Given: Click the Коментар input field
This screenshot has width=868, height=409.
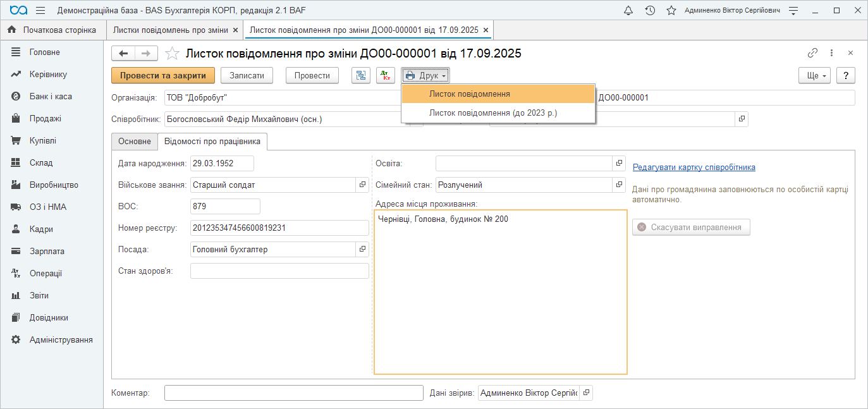Looking at the screenshot, I should 293,393.
